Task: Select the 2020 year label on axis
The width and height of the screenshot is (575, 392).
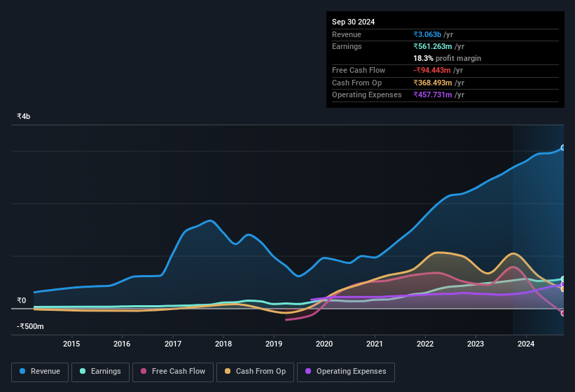Action: tap(324, 344)
